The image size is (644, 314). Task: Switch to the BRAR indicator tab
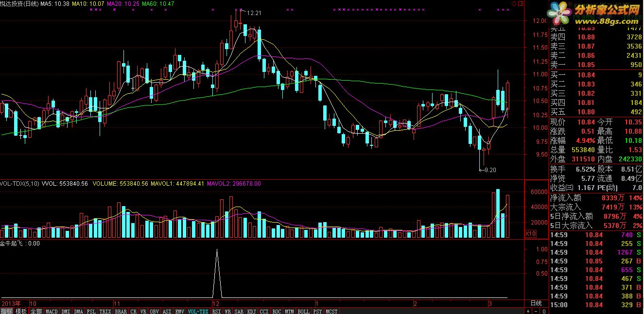coord(121,311)
